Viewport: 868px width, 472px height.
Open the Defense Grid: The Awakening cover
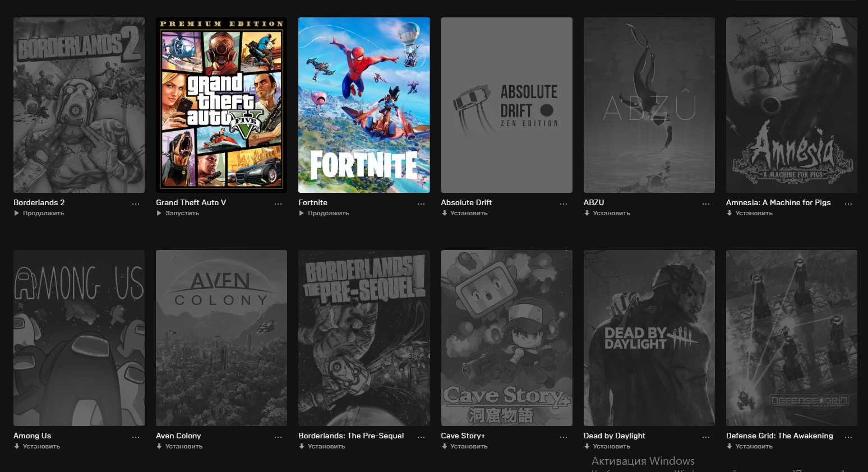click(792, 338)
